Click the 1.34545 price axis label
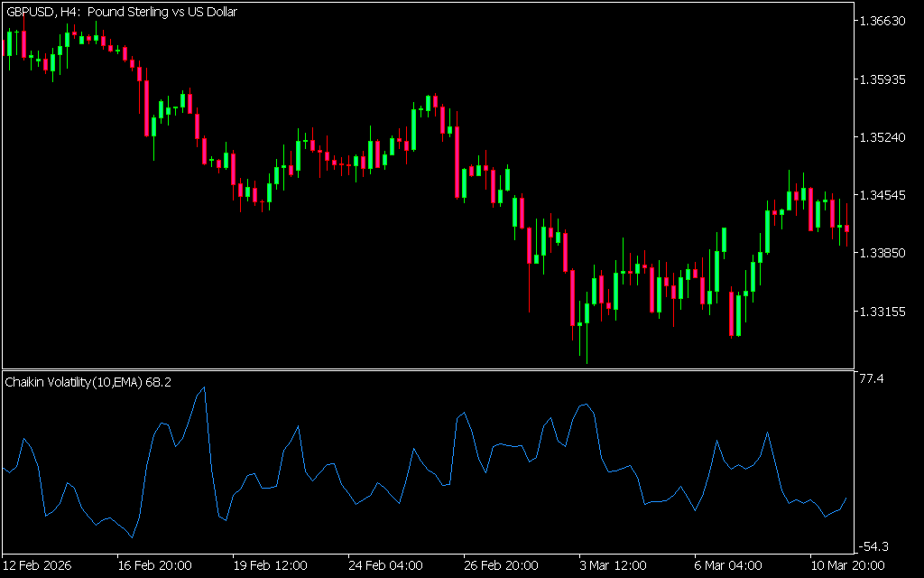The height and width of the screenshot is (578, 924). coord(884,195)
